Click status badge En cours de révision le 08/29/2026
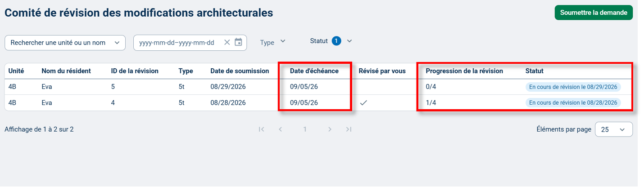This screenshot has width=644, height=191. 573,87
